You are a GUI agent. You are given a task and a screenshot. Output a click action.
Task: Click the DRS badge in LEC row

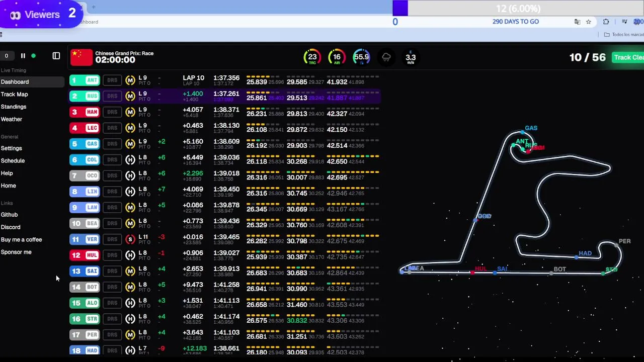[112, 128]
